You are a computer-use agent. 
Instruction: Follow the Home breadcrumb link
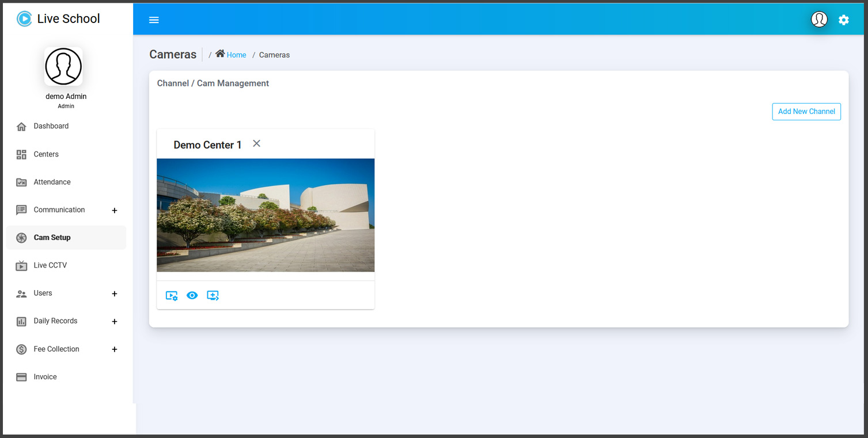236,55
